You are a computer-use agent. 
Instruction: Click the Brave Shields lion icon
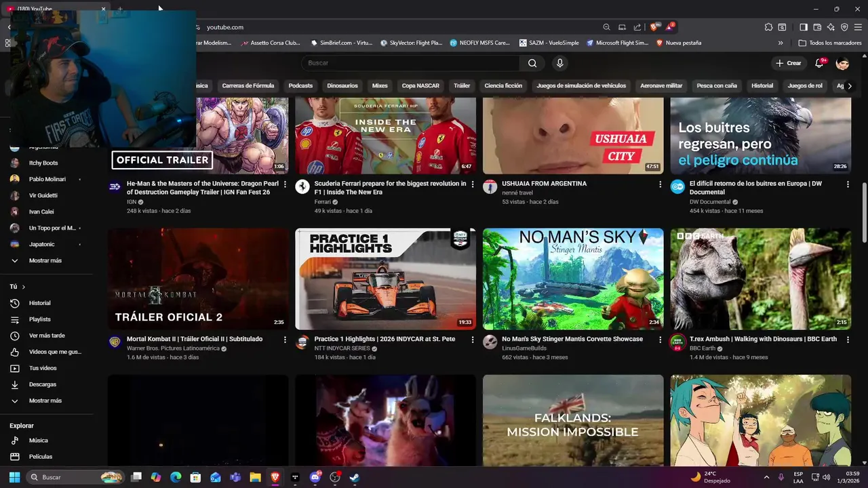(x=654, y=27)
